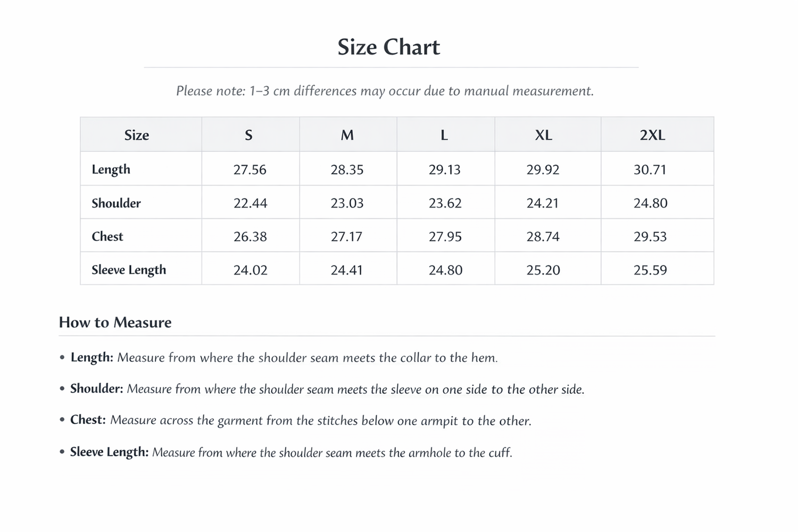Click the Chest measuring instruction bullet

tap(301, 420)
